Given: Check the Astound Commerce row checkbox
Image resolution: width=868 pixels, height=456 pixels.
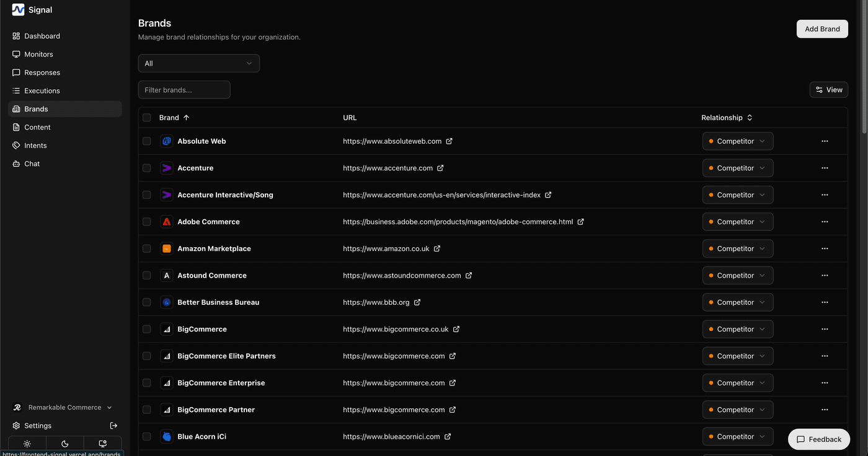Looking at the screenshot, I should 147,275.
